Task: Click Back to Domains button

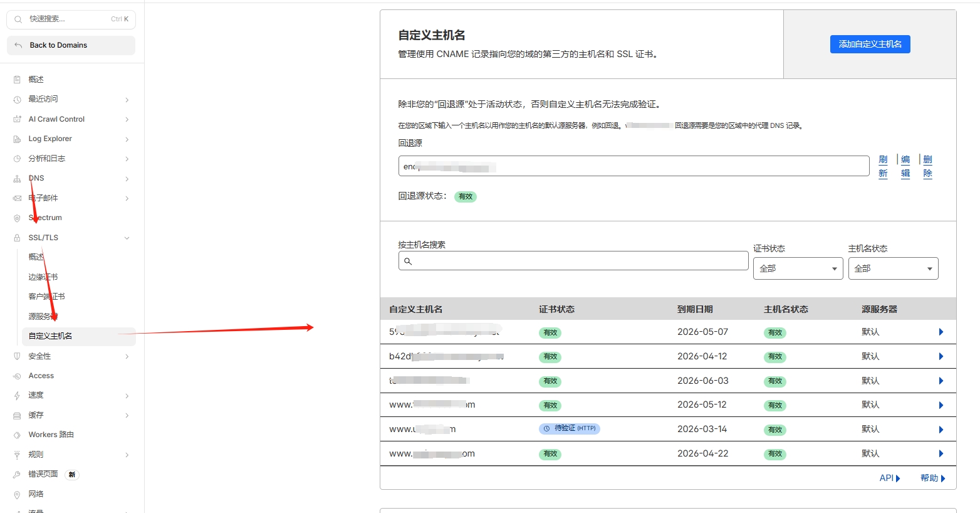Action: pyautogui.click(x=71, y=45)
